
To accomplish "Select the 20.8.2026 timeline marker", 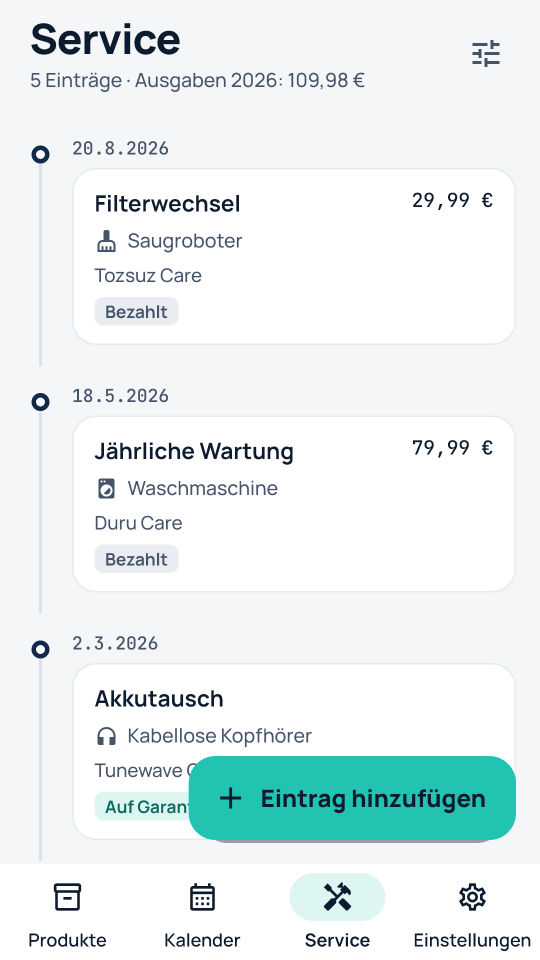I will pos(40,154).
